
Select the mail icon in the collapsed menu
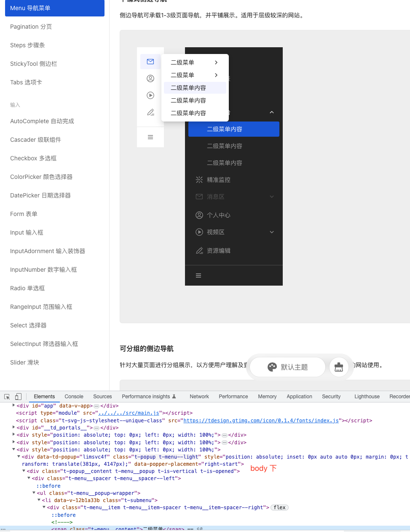(150, 61)
